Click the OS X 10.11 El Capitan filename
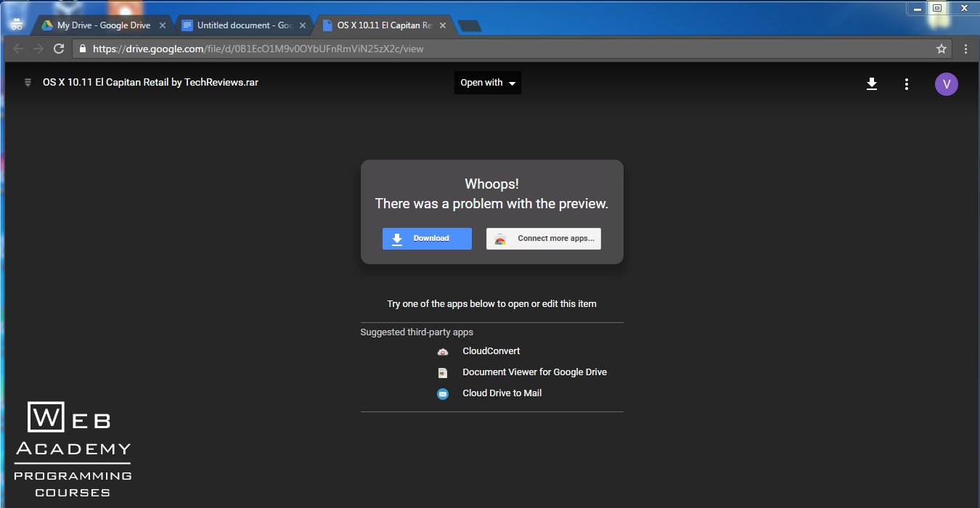The image size is (980, 508). 150,83
